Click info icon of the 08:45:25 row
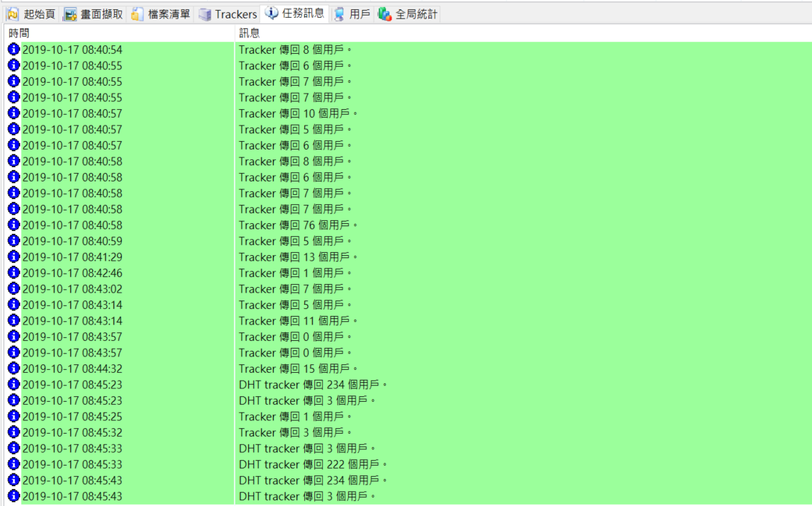This screenshot has width=812, height=506. 13,416
